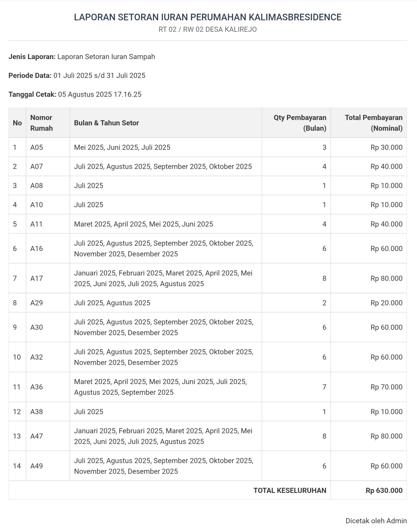Click the RT 02 / RW 02 subtitle
The image size is (417, 532).
click(207, 29)
